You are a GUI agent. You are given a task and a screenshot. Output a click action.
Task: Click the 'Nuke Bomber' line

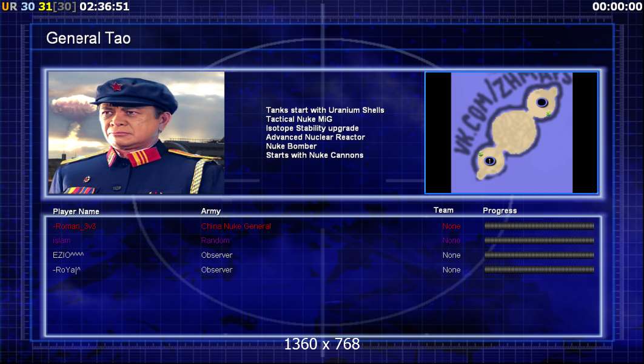[291, 146]
